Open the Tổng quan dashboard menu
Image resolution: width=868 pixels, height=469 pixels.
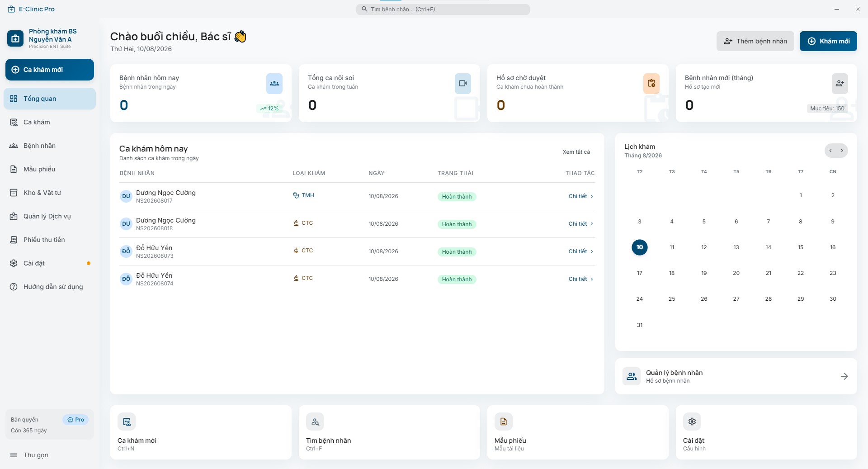[50, 99]
